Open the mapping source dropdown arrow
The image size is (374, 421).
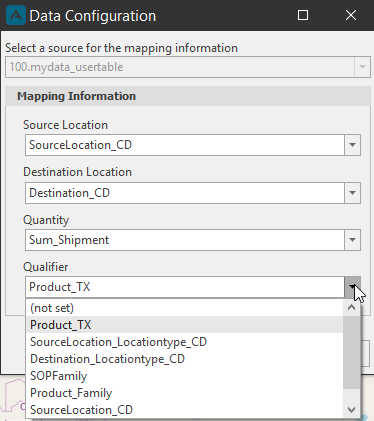point(362,67)
